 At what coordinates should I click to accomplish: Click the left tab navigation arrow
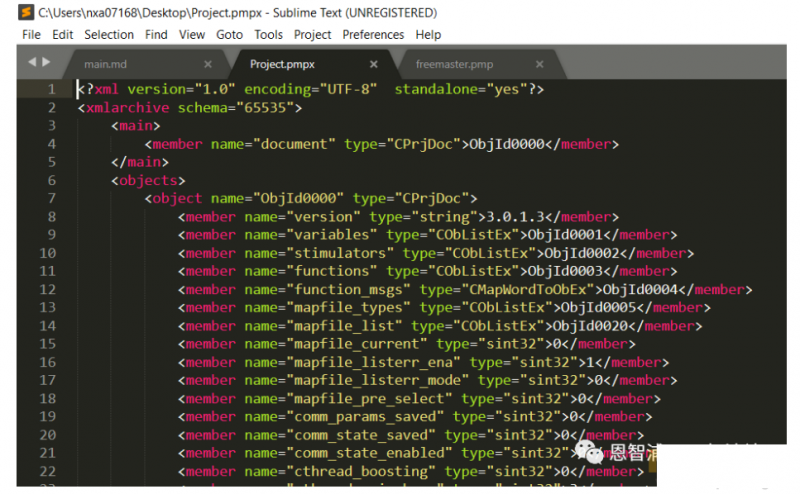point(32,62)
